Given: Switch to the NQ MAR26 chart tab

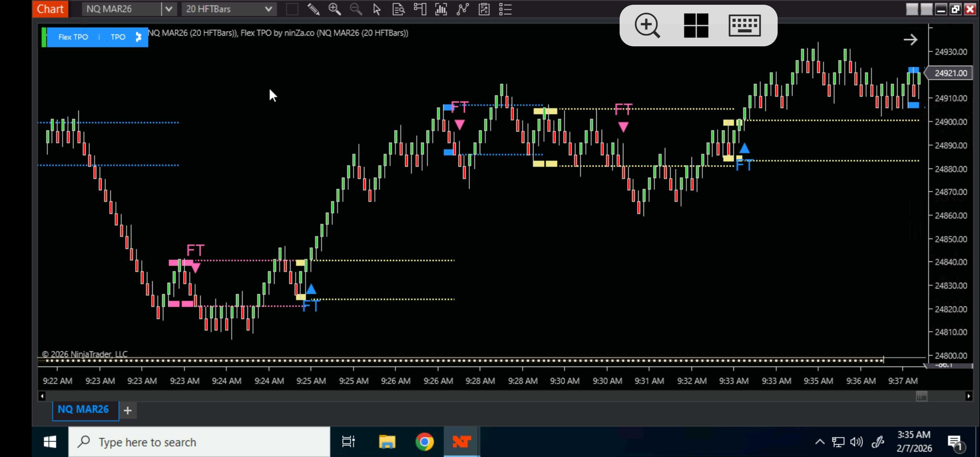Looking at the screenshot, I should click(83, 409).
